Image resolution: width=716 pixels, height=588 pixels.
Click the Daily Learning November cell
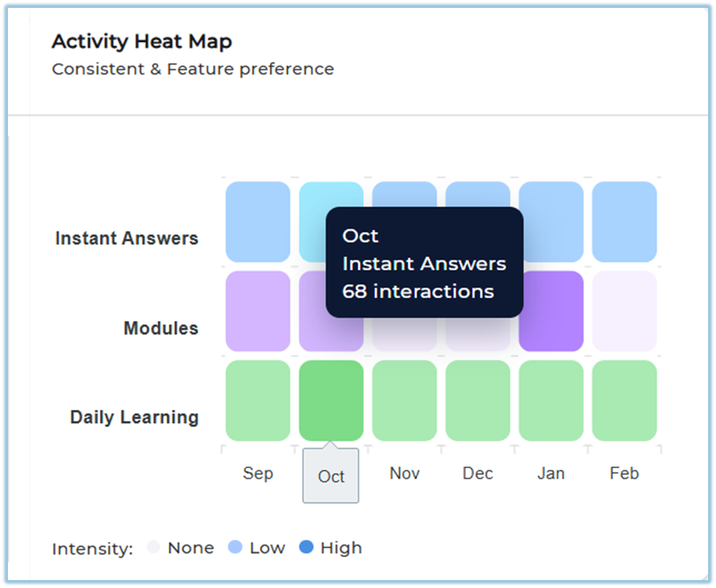click(x=404, y=401)
